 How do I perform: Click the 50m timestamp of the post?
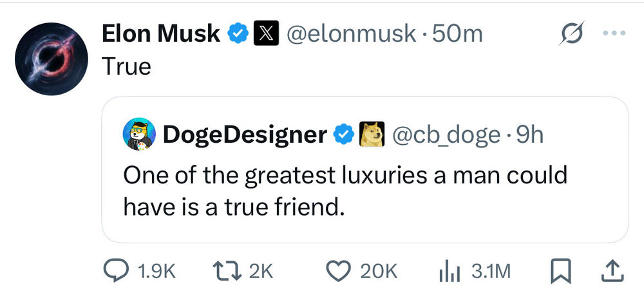tap(459, 34)
